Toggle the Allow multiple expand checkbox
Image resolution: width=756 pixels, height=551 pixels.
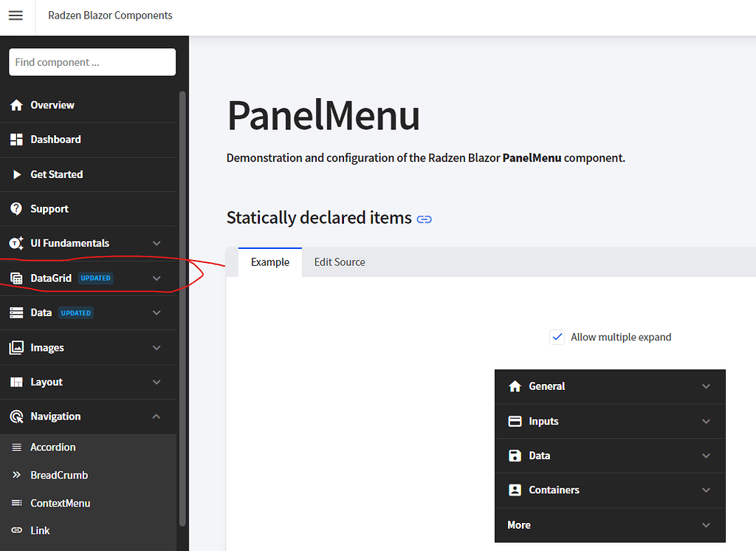click(x=557, y=337)
